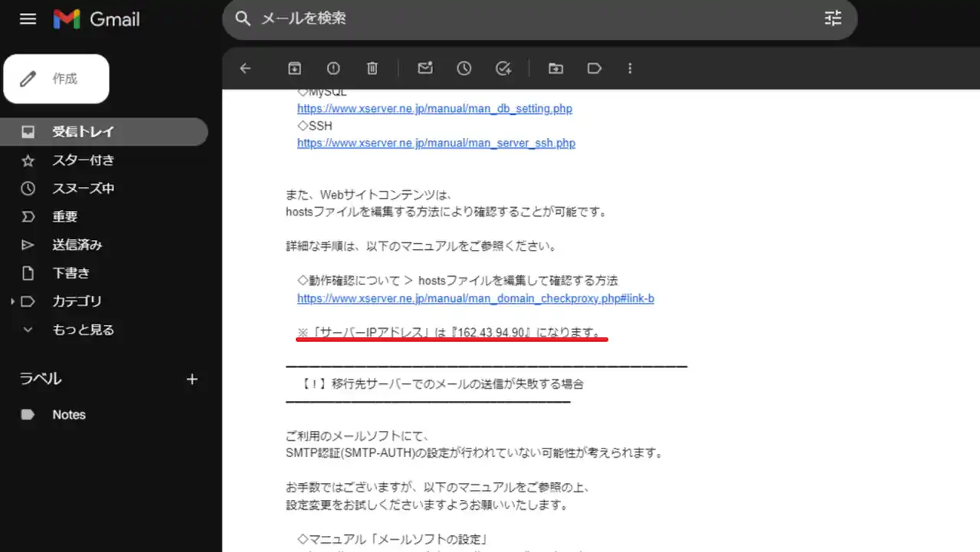Archive this email

click(x=294, y=68)
